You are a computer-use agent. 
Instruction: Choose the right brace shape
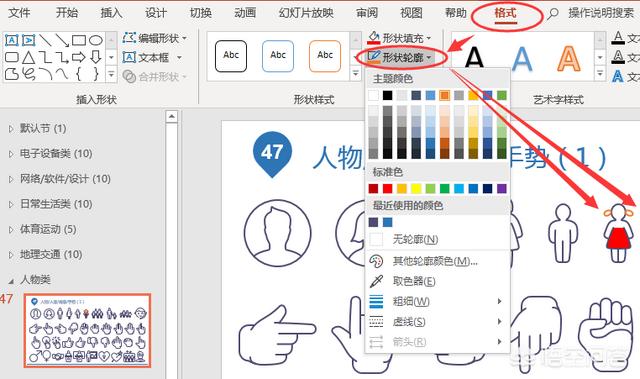click(x=96, y=74)
